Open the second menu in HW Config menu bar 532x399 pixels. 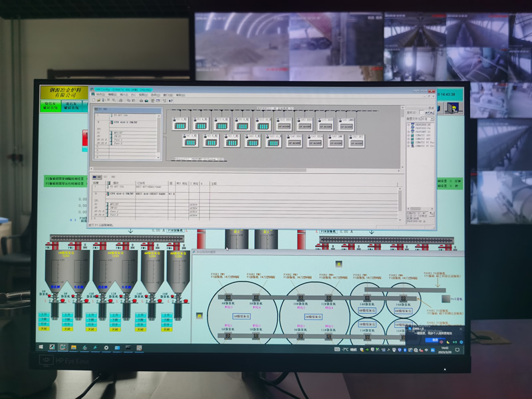[x=112, y=95]
